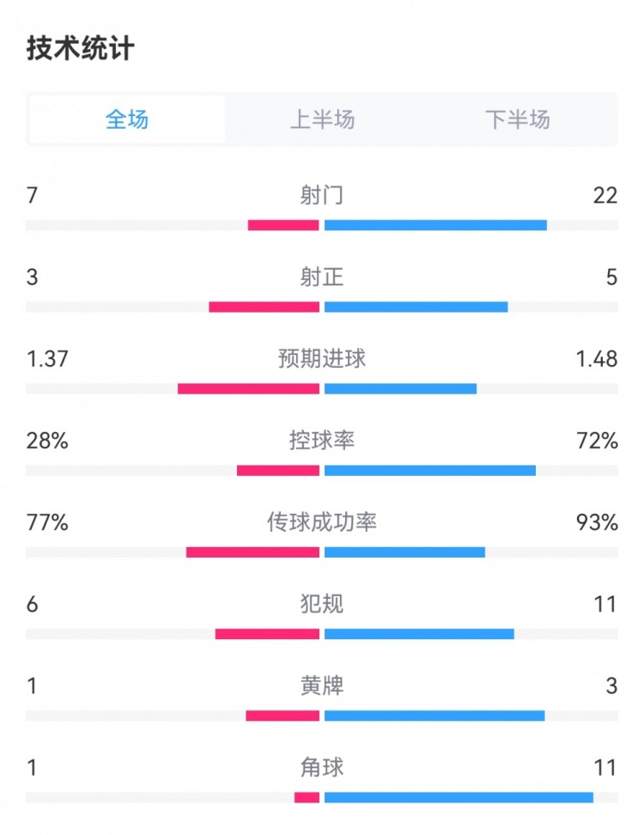Open the 下半场 tab

coord(517,119)
